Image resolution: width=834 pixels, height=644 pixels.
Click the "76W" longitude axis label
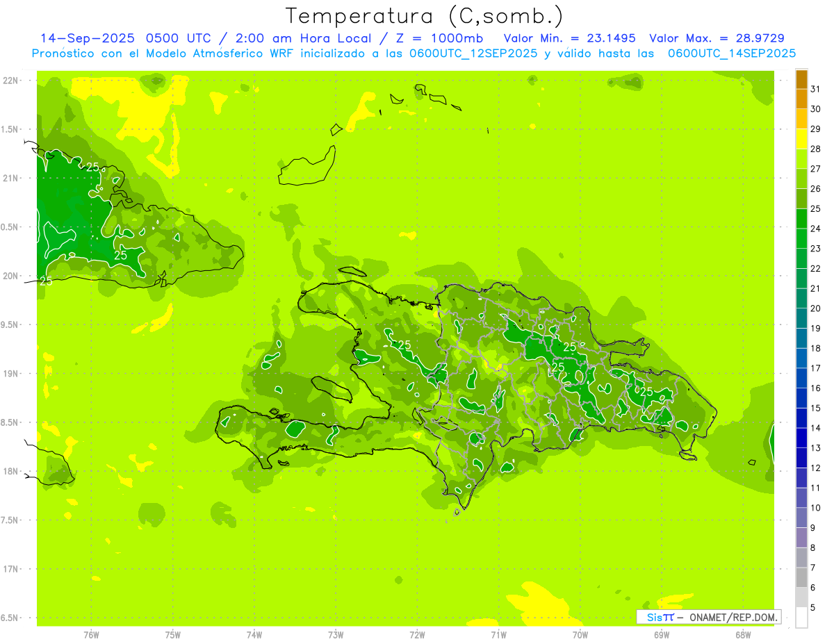91,634
